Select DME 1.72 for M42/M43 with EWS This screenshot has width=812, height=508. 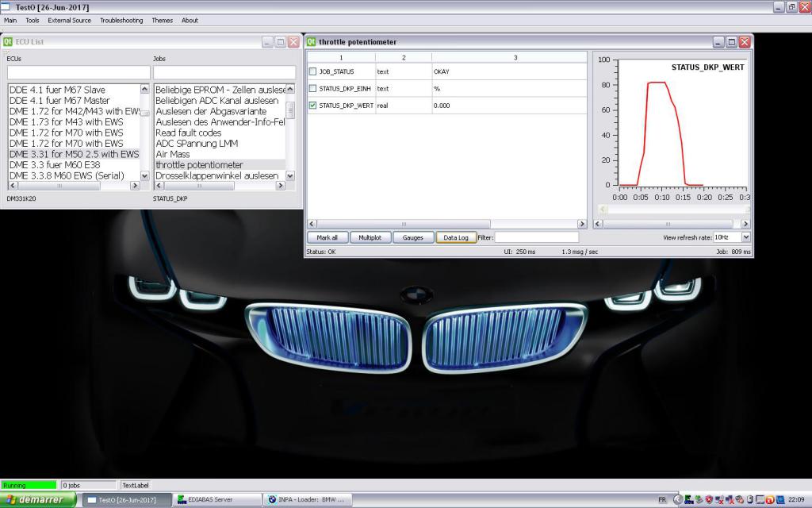coord(74,111)
